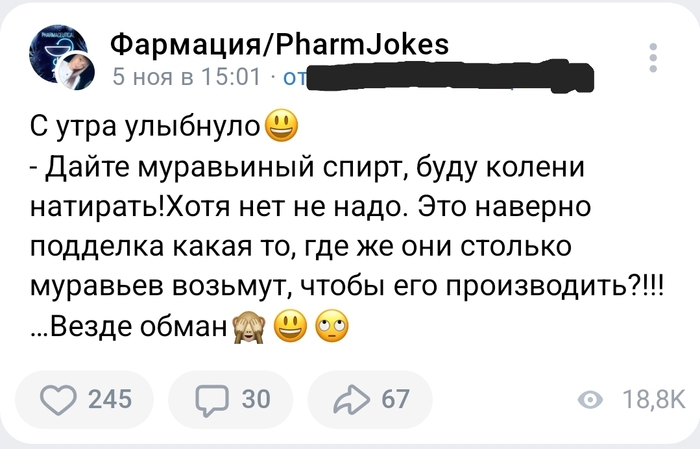The image size is (700, 449).
Task: Open comments via the speech bubble icon
Action: 212,399
